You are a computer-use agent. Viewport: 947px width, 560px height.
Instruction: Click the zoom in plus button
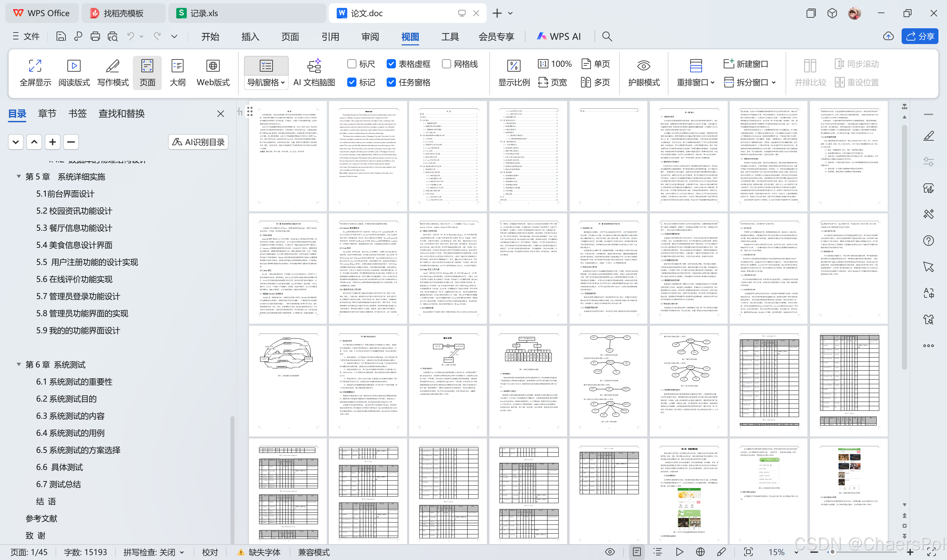tap(910, 552)
